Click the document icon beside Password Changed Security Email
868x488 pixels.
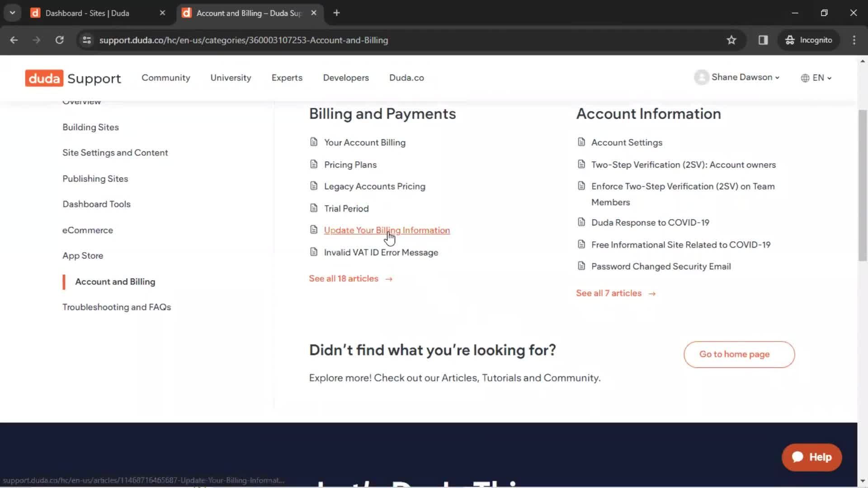pos(581,266)
